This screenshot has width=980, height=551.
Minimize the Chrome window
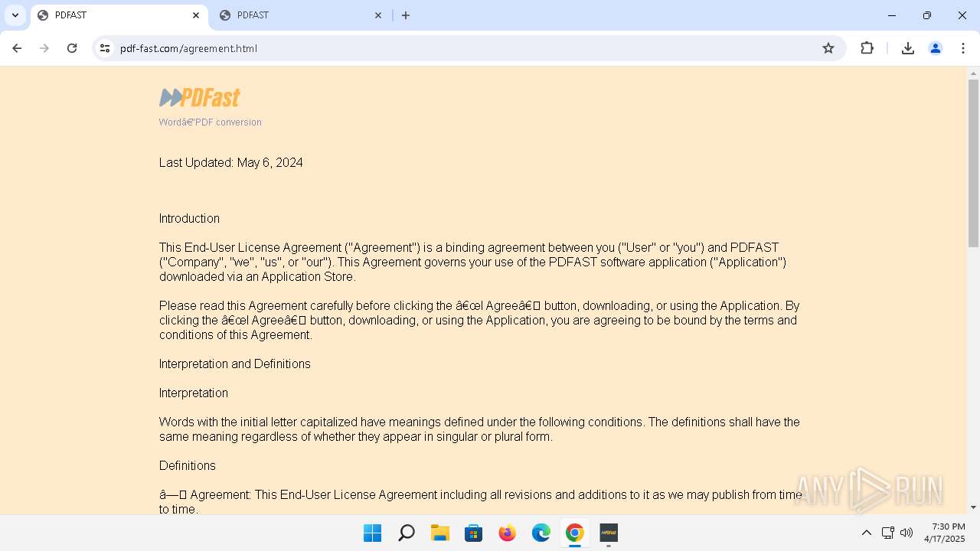pyautogui.click(x=892, y=15)
